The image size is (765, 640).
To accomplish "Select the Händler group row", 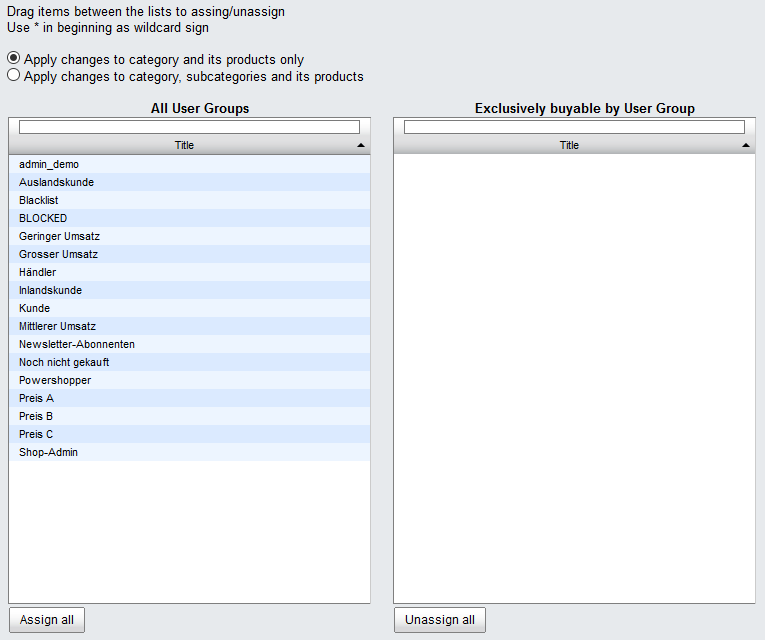I will [x=189, y=273].
